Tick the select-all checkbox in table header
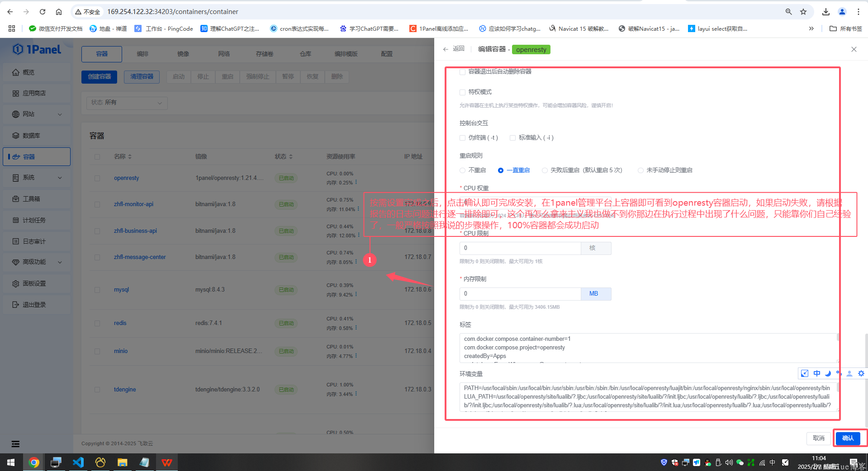868x471 pixels. 97,157
